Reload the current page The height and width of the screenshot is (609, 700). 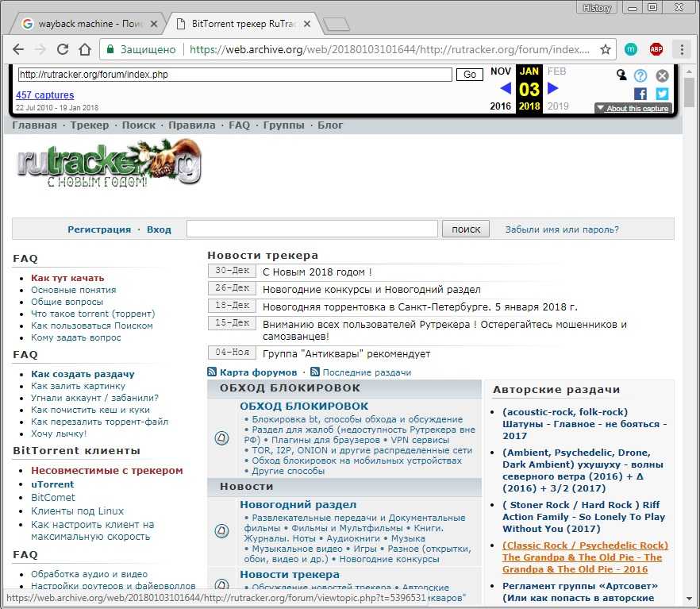point(63,49)
